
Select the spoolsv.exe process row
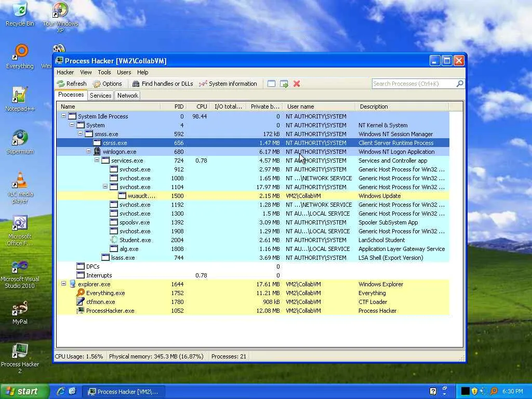[x=253, y=222]
